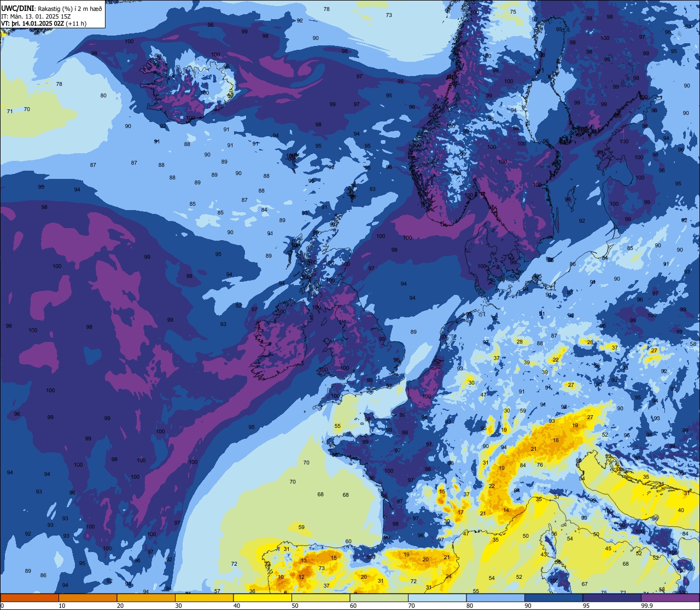This screenshot has width=700, height=610.
Task: Click the legend tick label 50
Action: pyautogui.click(x=295, y=606)
